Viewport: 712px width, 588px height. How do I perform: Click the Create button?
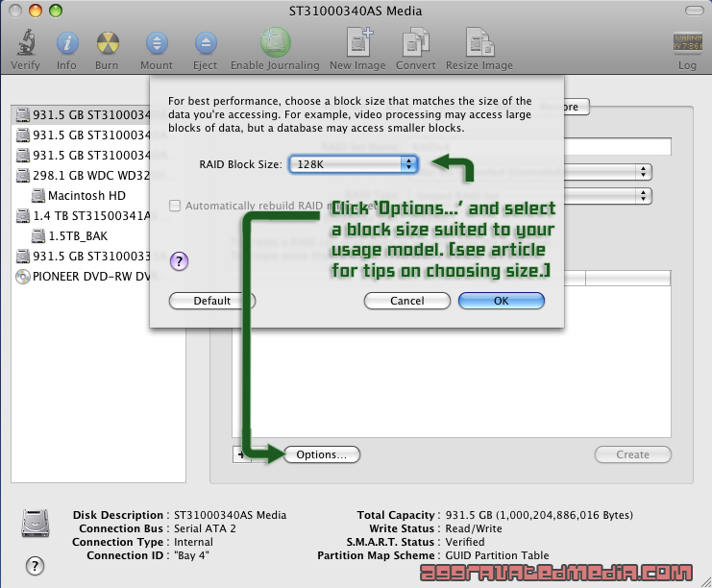click(x=632, y=454)
